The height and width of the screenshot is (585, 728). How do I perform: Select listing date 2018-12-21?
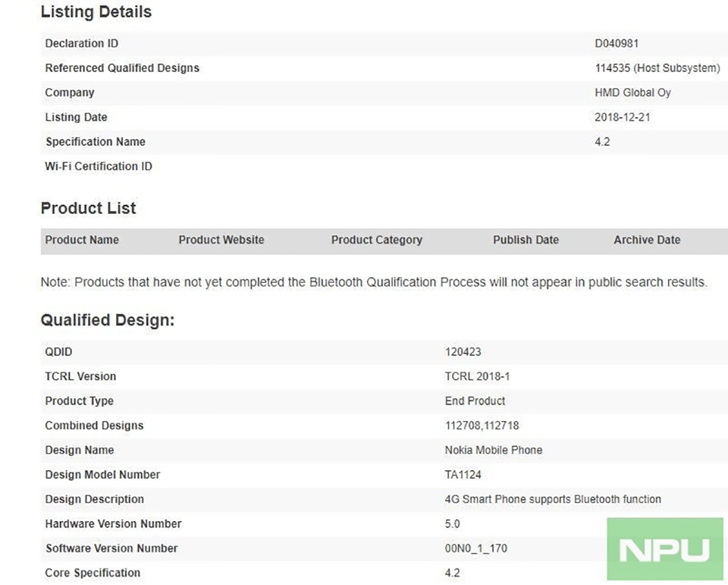(622, 117)
